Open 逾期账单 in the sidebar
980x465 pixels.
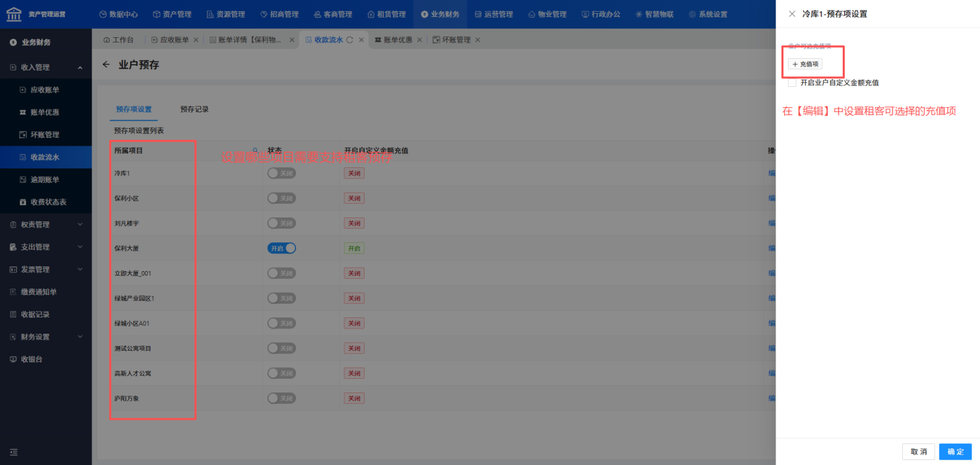pos(46,180)
